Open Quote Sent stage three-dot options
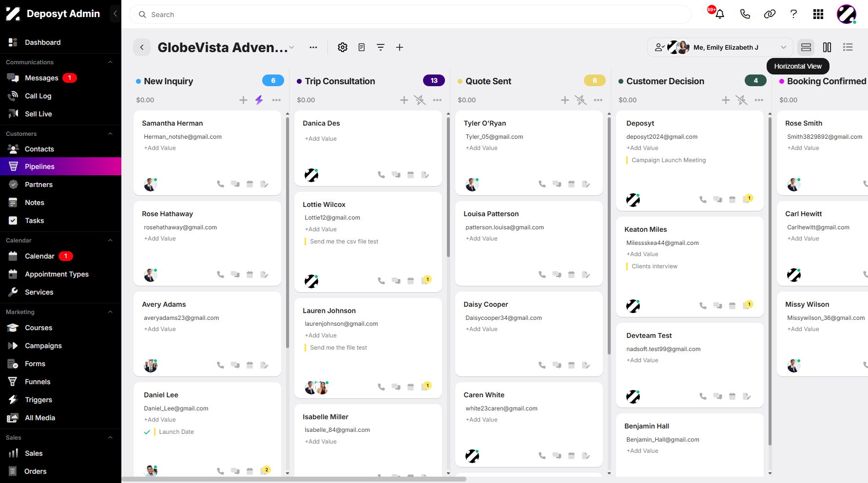The image size is (868, 483). pos(598,100)
